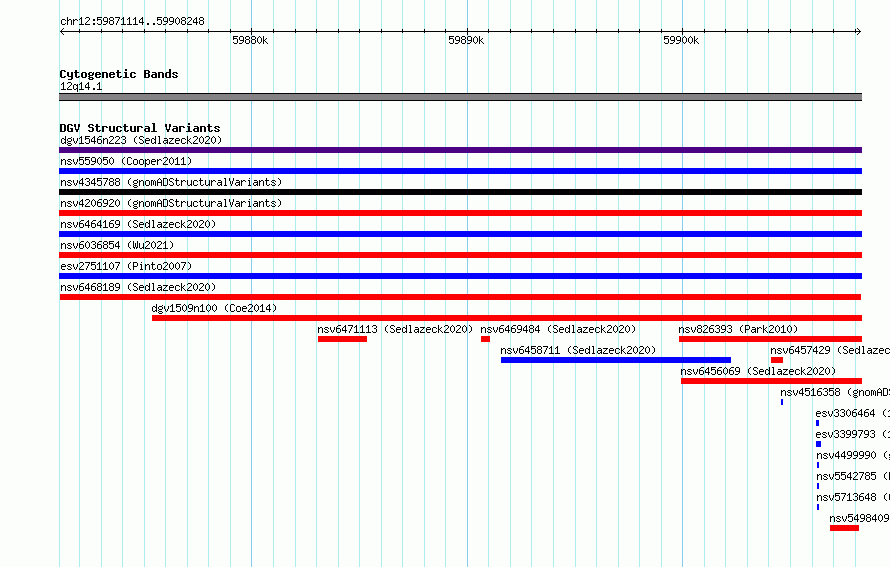Open variant nsv4499990 label
This screenshot has width=890, height=567.
point(853,455)
